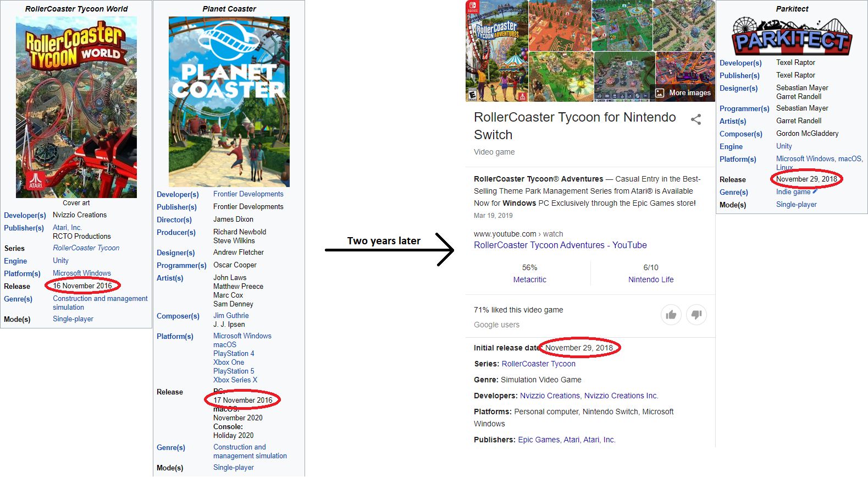The height and width of the screenshot is (477, 868).
Task: Click the share icon beside the title
Action: pyautogui.click(x=695, y=119)
